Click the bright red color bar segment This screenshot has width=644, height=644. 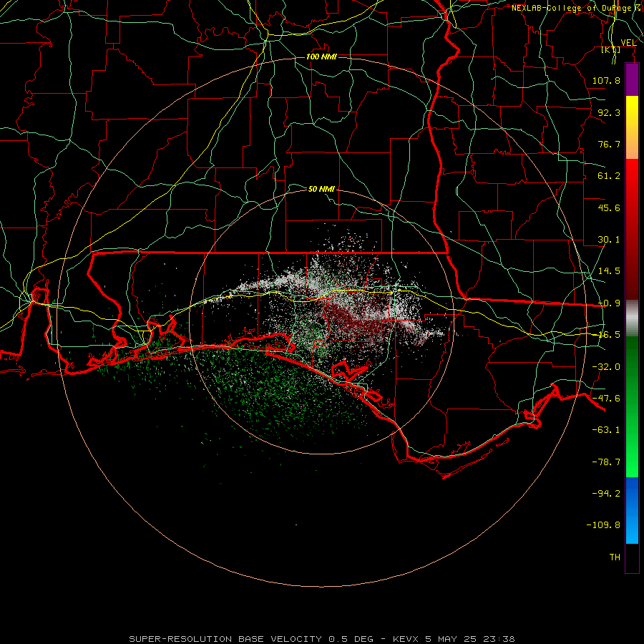(632, 175)
